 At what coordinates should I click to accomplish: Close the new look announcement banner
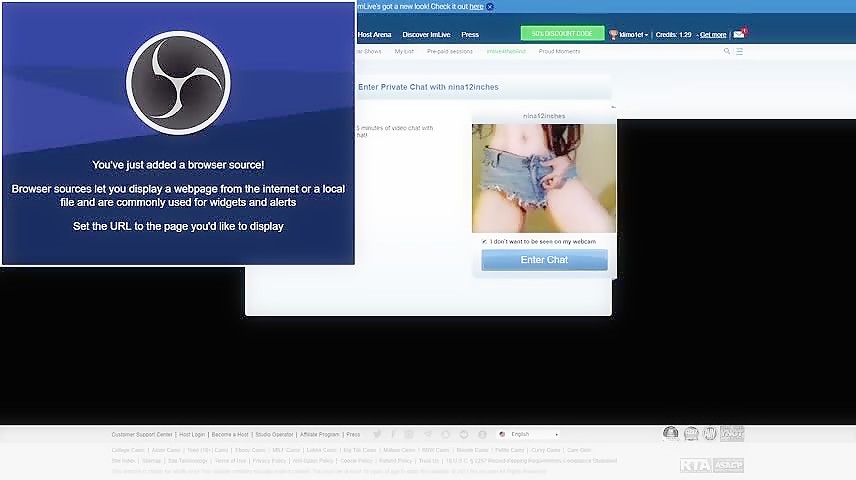(490, 6)
